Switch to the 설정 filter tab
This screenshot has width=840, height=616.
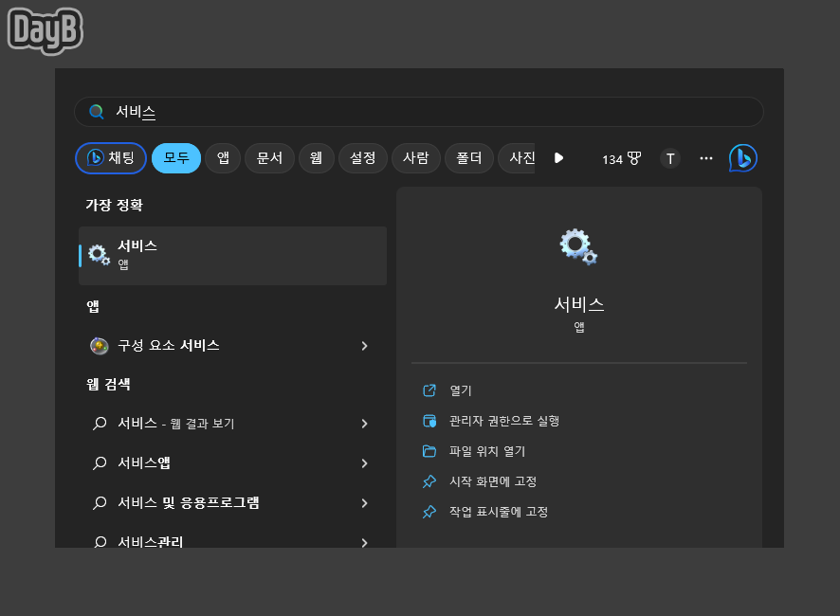[363, 158]
